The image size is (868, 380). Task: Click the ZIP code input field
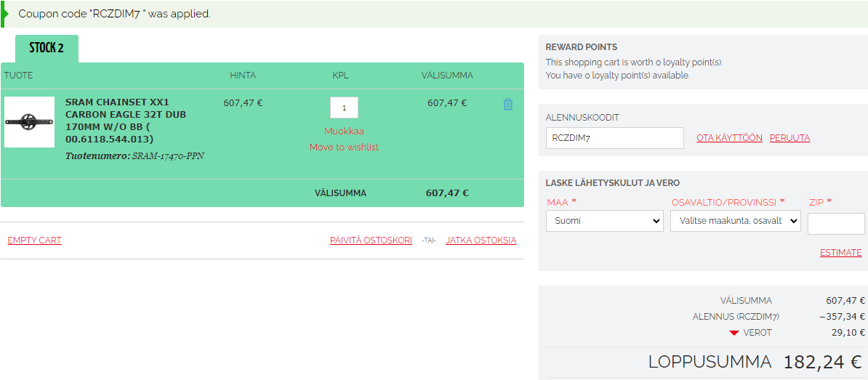tap(835, 224)
